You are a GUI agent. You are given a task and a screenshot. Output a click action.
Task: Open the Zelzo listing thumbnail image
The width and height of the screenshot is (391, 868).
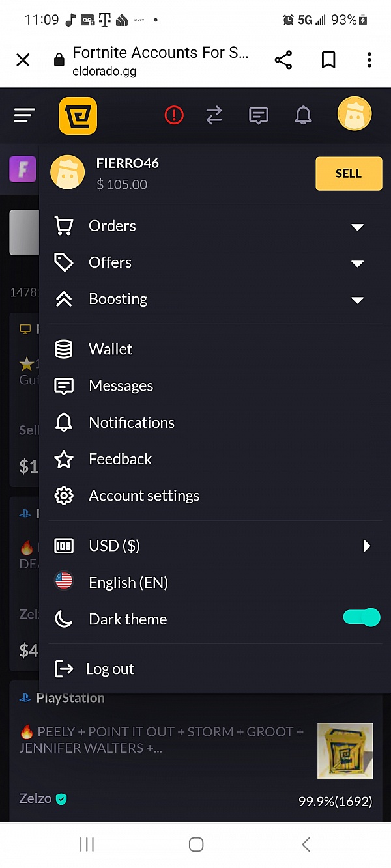345,751
